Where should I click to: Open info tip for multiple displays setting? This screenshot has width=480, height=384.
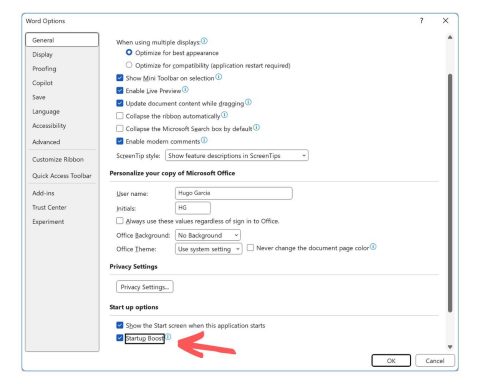point(204,41)
